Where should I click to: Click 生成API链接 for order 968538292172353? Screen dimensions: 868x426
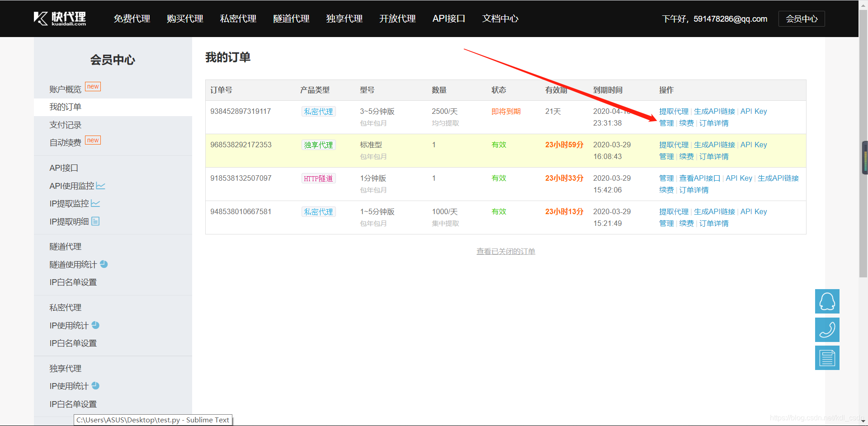(x=714, y=145)
